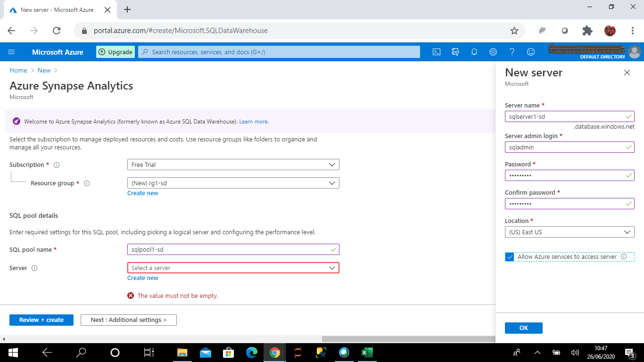Open the Azure account avatar menu

point(635,51)
